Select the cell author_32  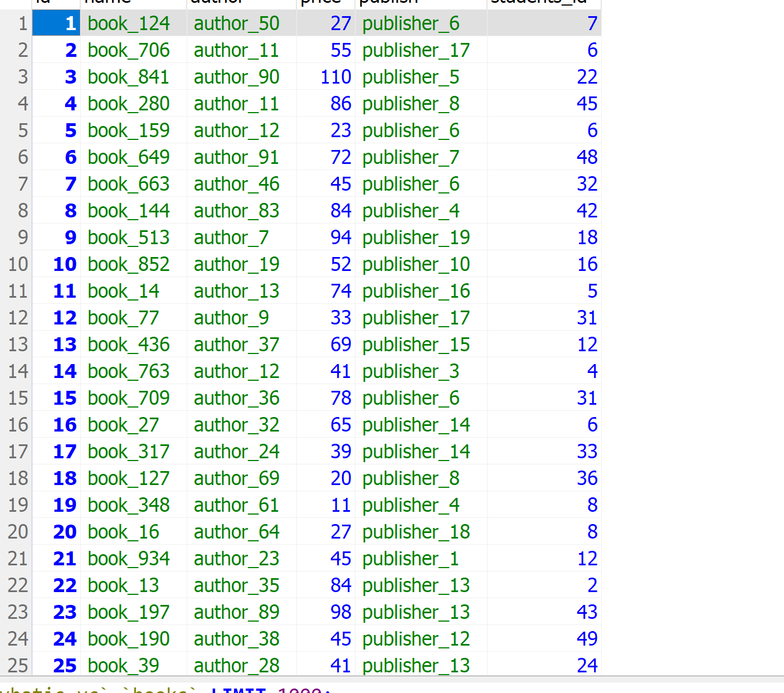tap(241, 424)
